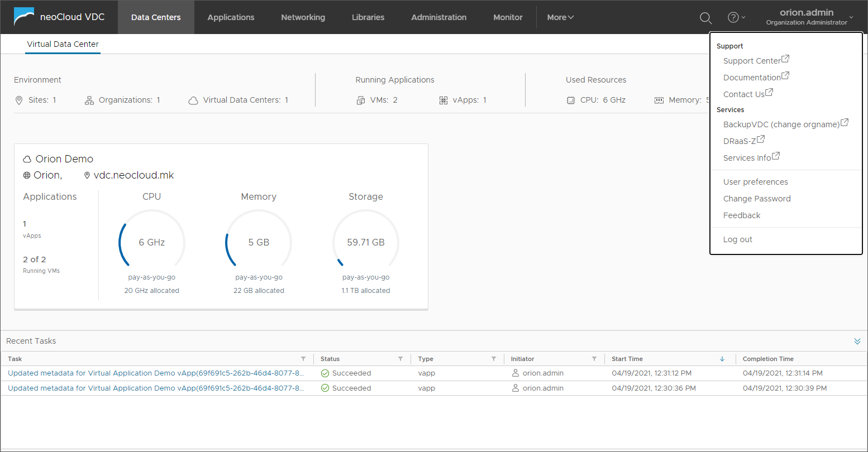Click the cloud icon beside Orion Demo
The height and width of the screenshot is (452, 868).
27,160
